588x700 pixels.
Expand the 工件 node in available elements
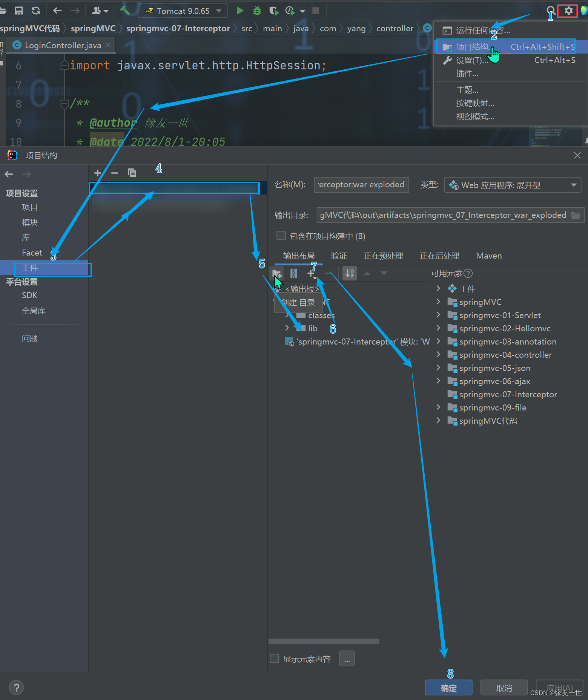438,288
